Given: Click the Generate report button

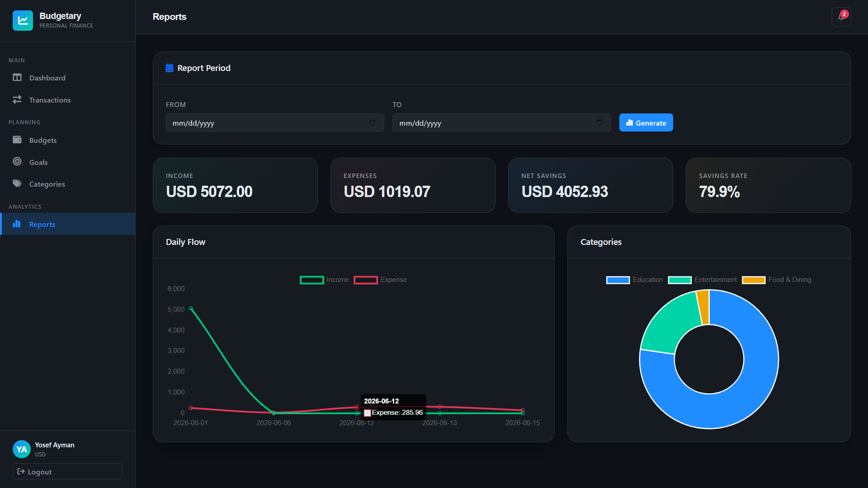Looking at the screenshot, I should pos(646,122).
